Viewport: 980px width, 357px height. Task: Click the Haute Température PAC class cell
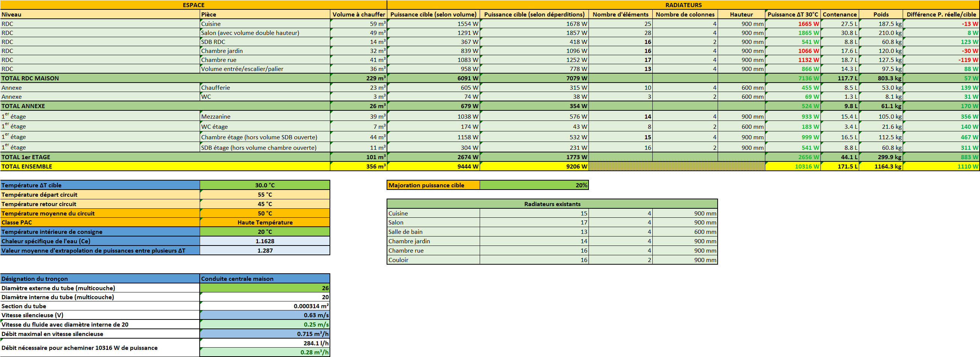265,223
